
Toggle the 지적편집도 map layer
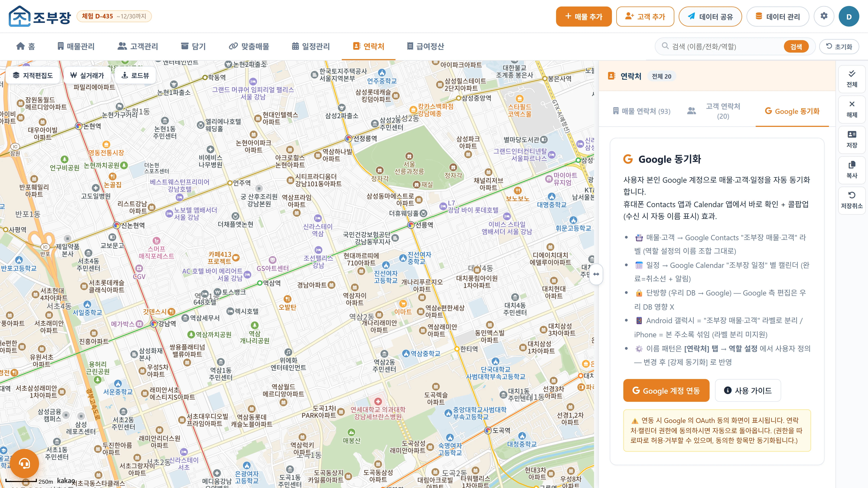pos(33,75)
